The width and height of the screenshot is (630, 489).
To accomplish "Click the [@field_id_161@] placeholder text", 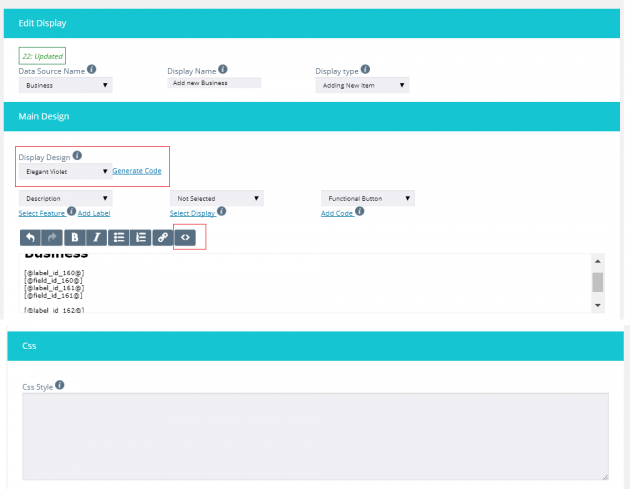I will click(53, 295).
